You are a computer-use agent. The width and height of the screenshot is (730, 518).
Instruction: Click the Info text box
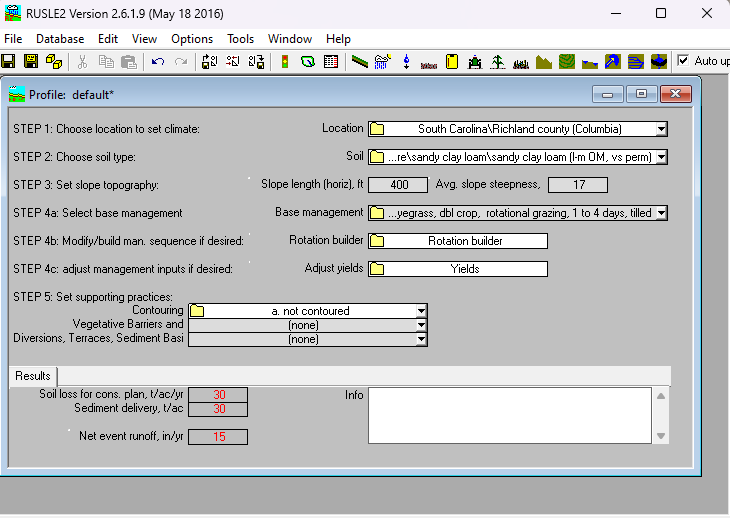click(x=510, y=415)
